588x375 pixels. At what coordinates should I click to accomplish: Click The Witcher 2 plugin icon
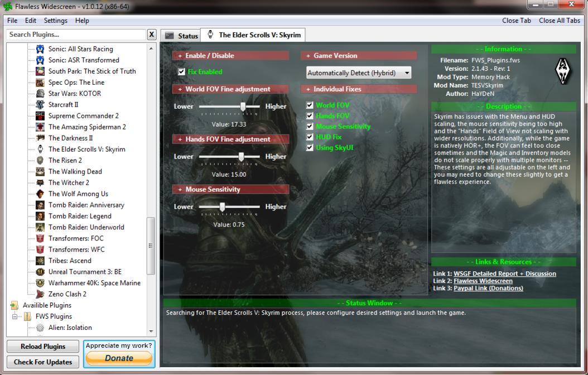point(40,183)
